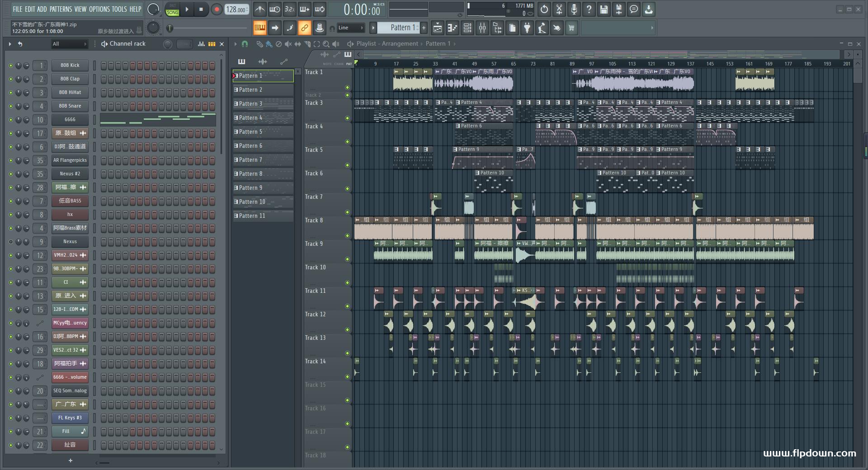Viewport: 868px width, 470px height.
Task: Select the playlist zoom tool
Action: click(326, 44)
